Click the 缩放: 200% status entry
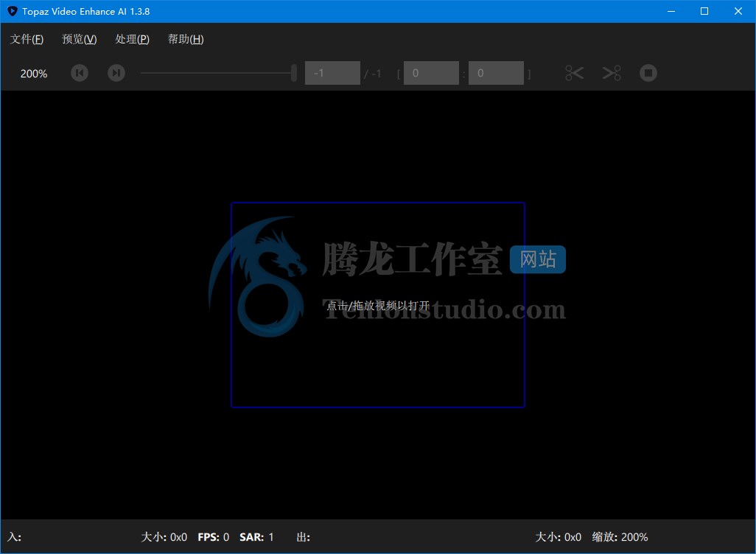Screen dimensions: 756x554 tap(620, 536)
